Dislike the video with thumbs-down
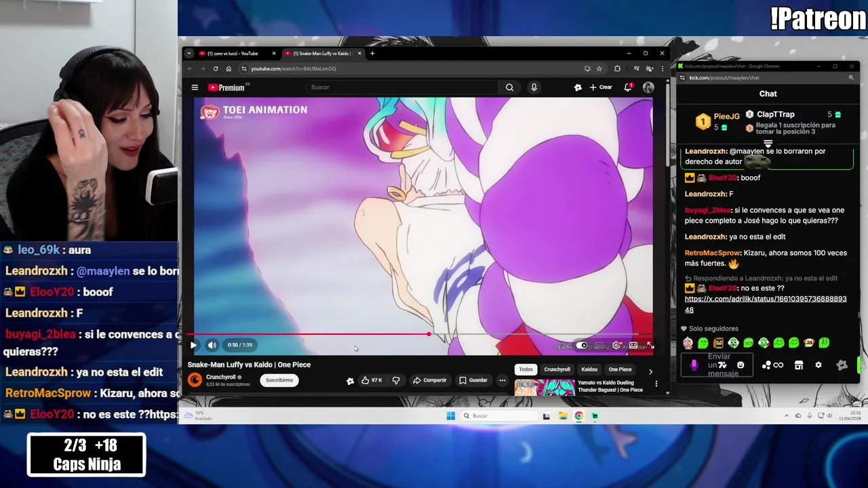868x488 pixels. pyautogui.click(x=396, y=380)
